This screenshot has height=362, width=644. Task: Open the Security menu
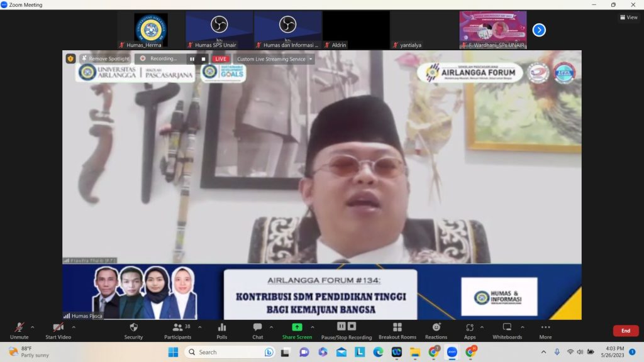[x=133, y=331]
